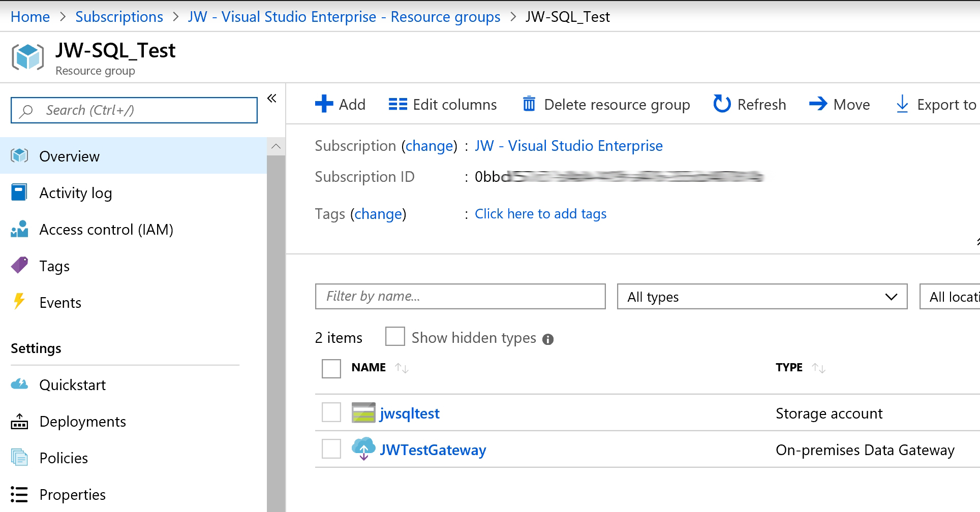This screenshot has height=512, width=980.
Task: Click the Quickstart cloud icon
Action: coord(19,384)
